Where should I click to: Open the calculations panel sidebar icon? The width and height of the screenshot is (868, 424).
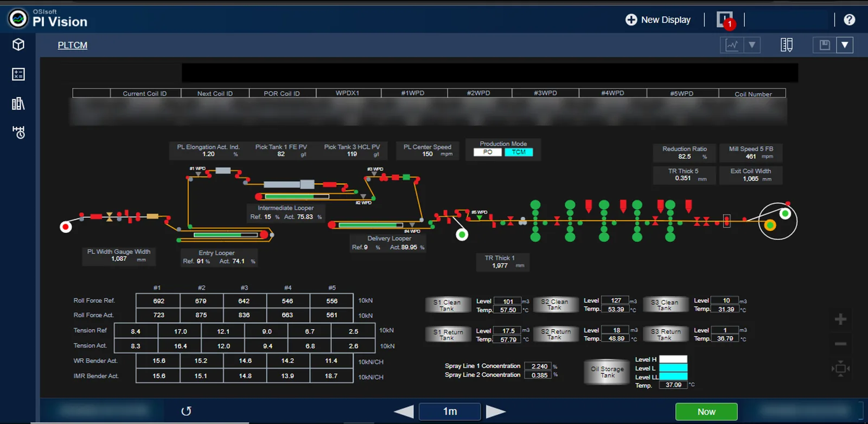[x=18, y=74]
